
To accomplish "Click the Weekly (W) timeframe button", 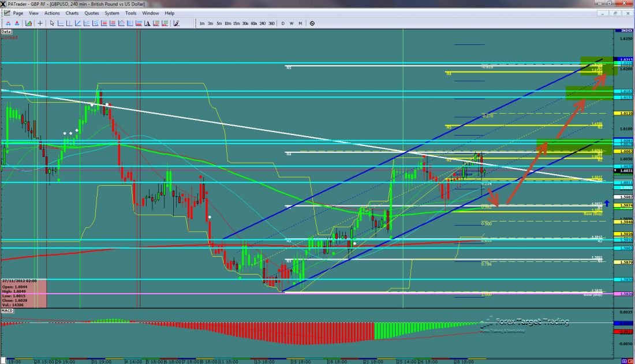I will tap(292, 23).
